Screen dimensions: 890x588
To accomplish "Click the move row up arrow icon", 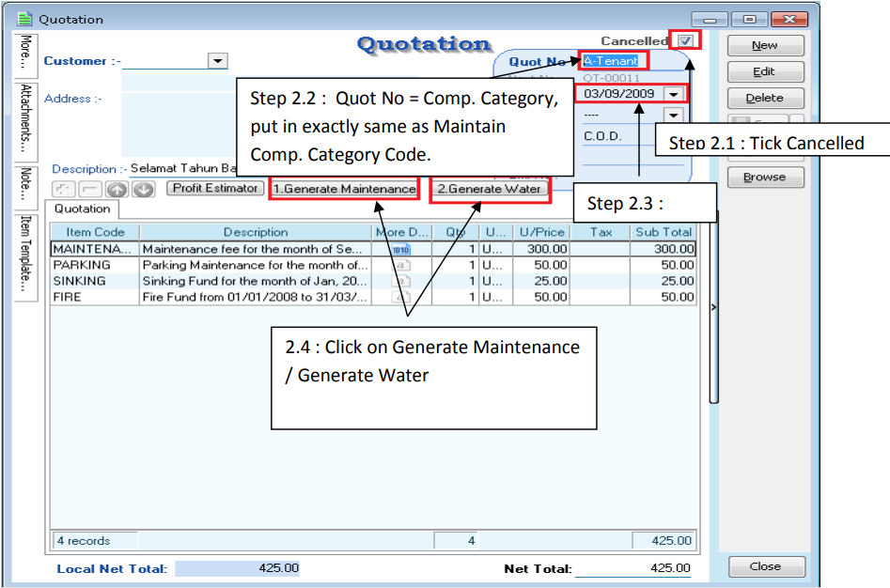I will point(118,190).
